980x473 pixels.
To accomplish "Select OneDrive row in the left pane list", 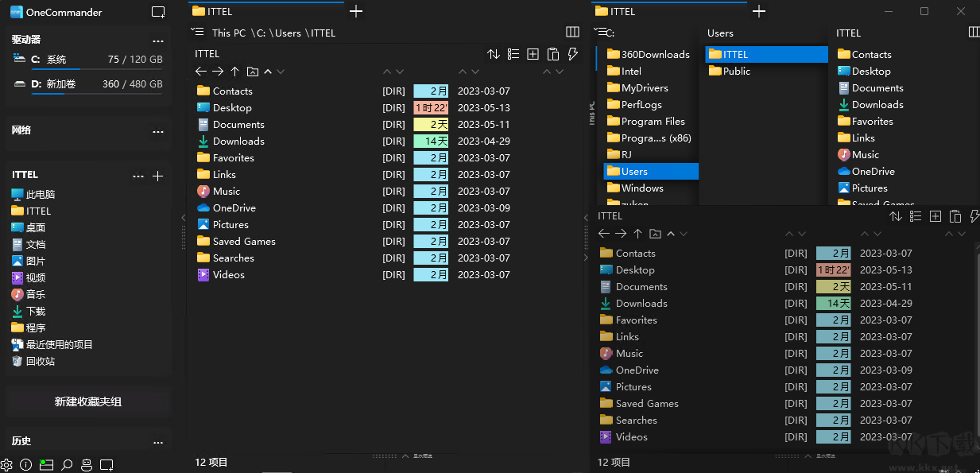I will (354, 207).
